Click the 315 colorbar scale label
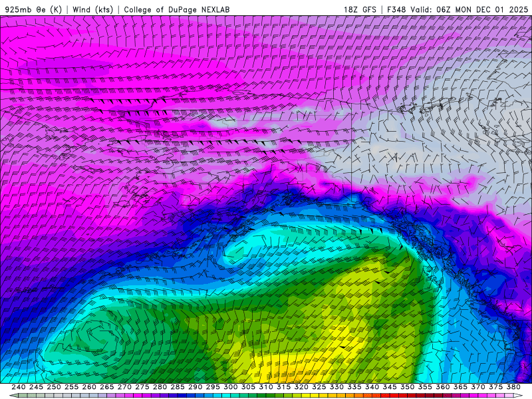 (284, 387)
